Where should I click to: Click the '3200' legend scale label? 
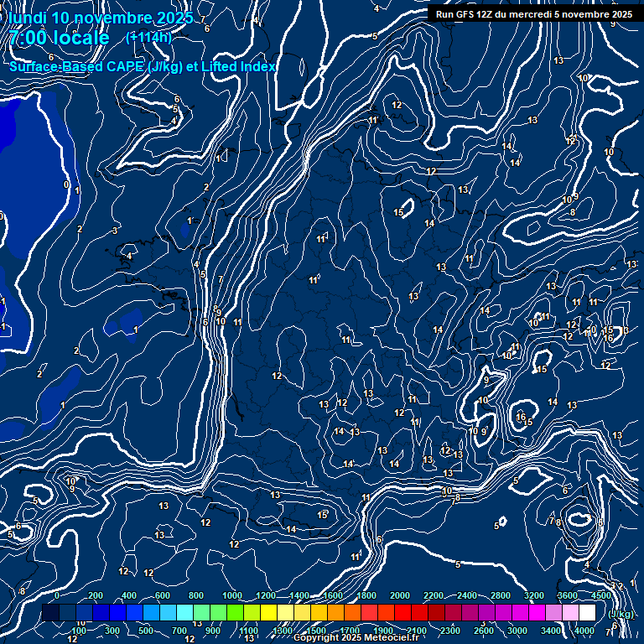click(534, 595)
